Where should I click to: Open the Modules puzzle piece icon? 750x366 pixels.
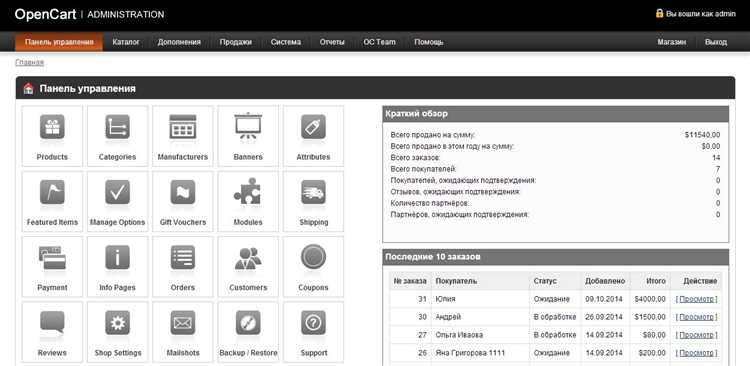(x=248, y=192)
